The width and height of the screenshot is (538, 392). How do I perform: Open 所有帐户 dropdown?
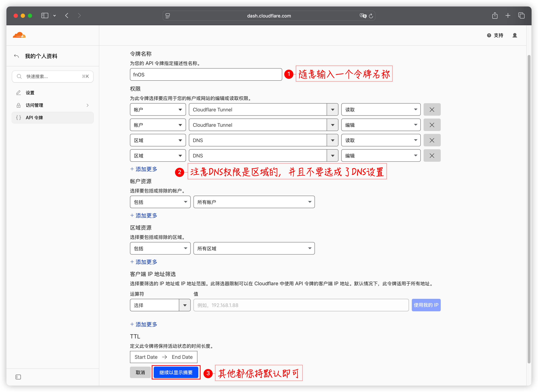point(254,202)
